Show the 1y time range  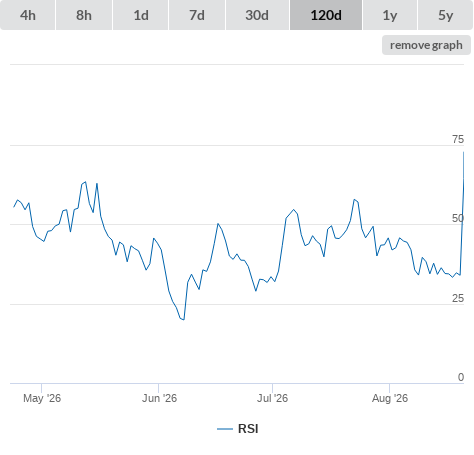[390, 15]
